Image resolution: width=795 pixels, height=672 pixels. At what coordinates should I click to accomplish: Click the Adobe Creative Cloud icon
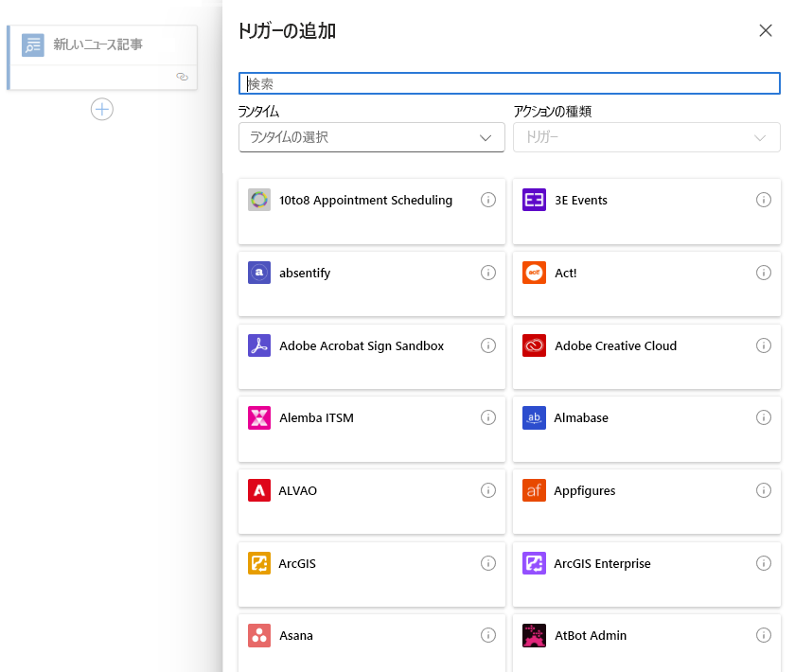click(534, 345)
